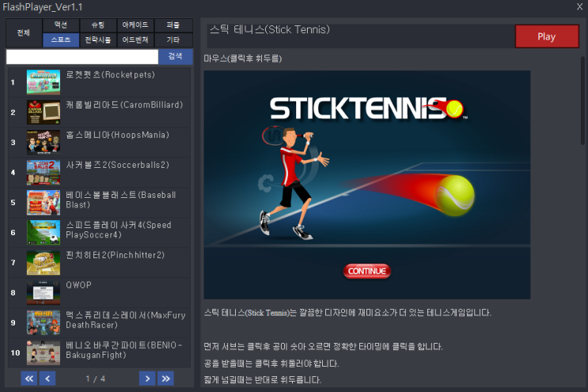Click the CONTINUE button in game preview

(x=366, y=271)
